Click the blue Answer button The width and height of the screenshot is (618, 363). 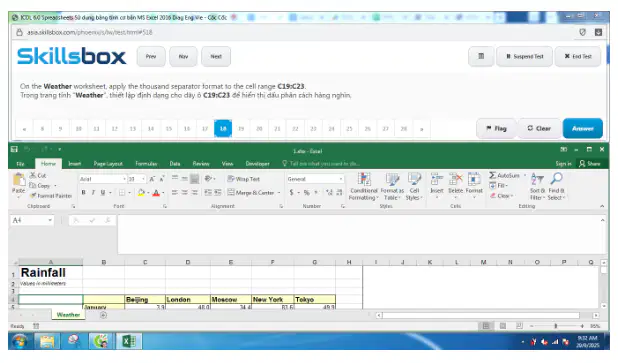click(x=583, y=128)
